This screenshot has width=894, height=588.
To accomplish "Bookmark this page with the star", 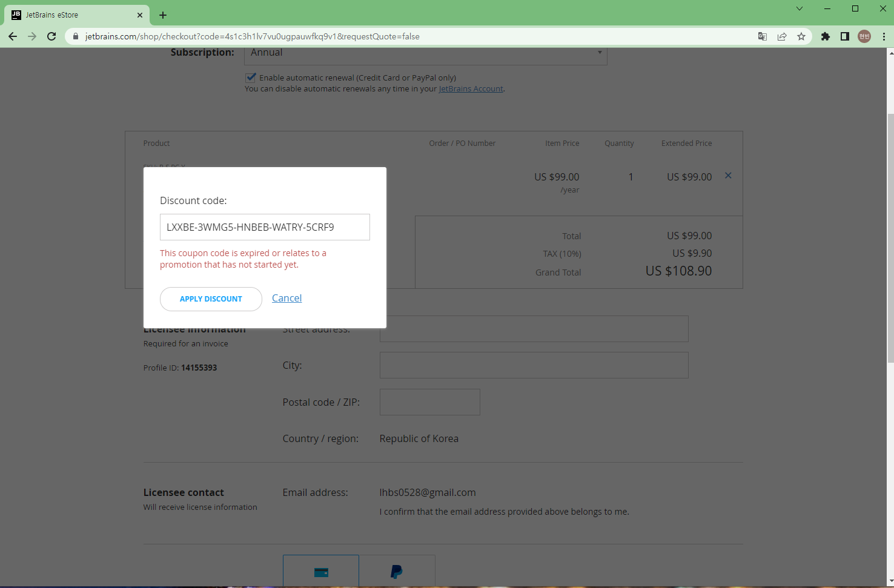I will point(801,36).
